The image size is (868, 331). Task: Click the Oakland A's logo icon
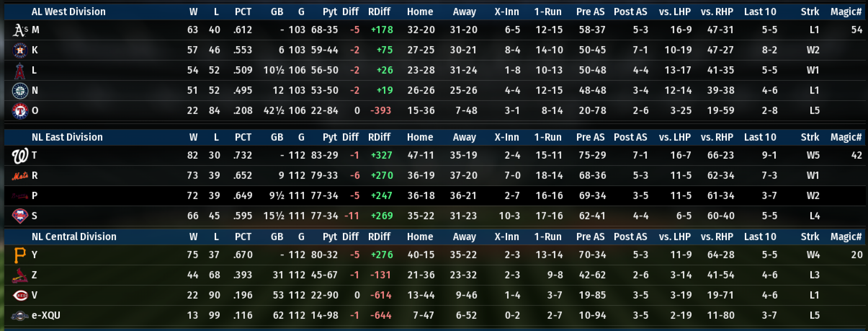(x=20, y=30)
